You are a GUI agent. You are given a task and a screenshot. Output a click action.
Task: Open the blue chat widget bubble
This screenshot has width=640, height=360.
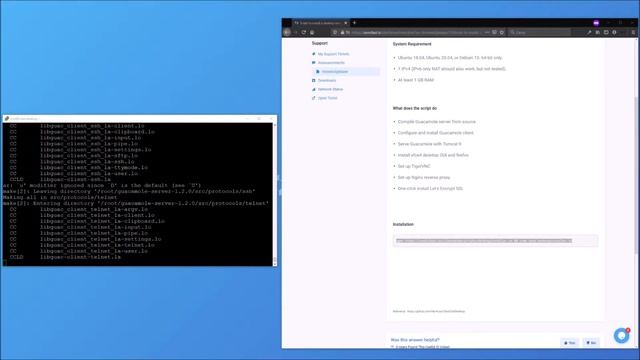[622, 336]
